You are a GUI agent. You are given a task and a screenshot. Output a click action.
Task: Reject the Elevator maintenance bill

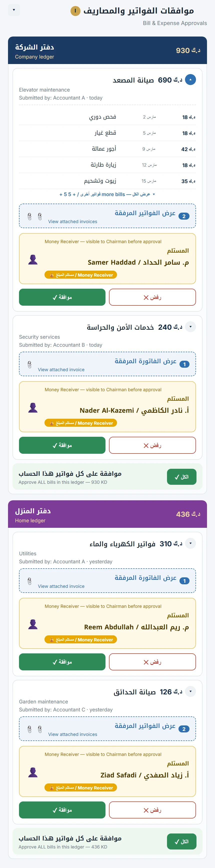(x=152, y=297)
